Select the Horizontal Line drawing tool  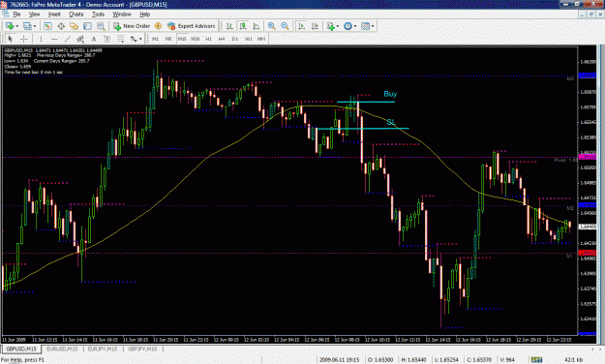tap(54, 39)
